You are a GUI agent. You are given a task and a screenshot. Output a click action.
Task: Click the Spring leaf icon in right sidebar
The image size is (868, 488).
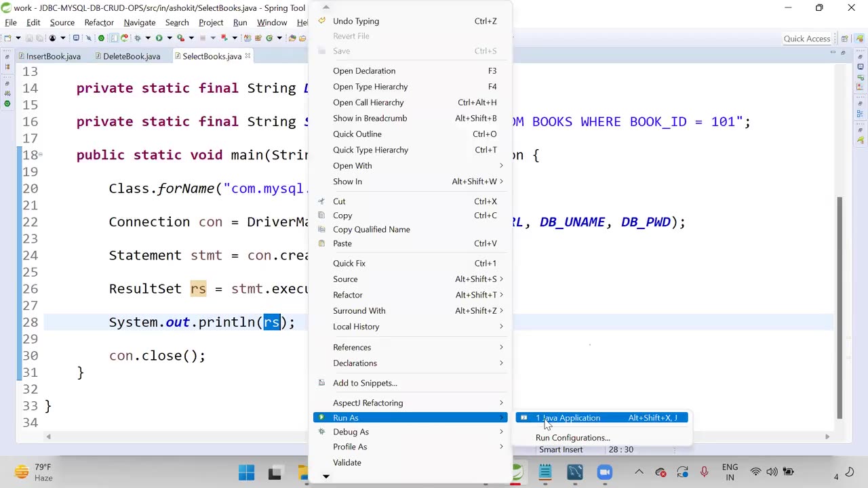(x=860, y=140)
